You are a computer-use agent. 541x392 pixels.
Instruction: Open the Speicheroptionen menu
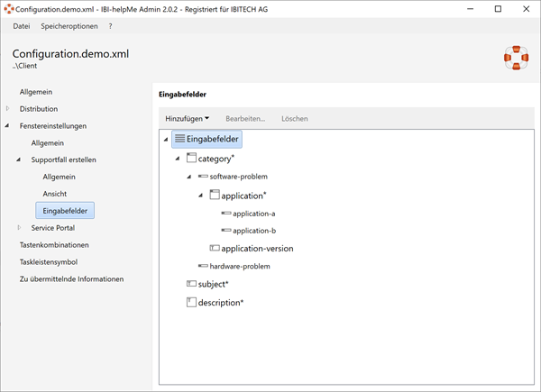point(69,26)
